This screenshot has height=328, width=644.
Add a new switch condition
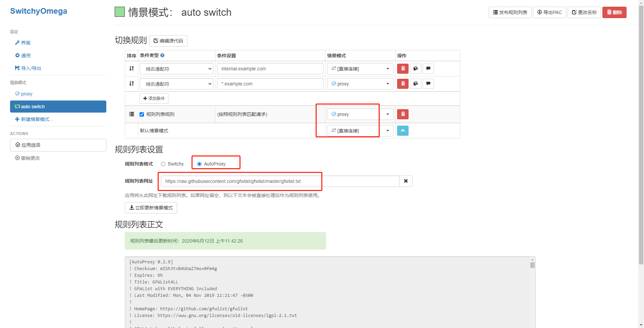point(154,99)
